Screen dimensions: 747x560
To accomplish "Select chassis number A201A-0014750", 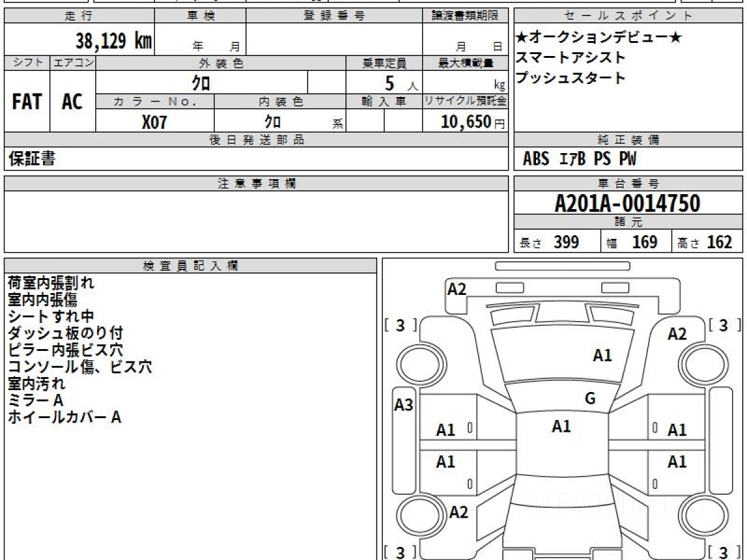I will [627, 203].
